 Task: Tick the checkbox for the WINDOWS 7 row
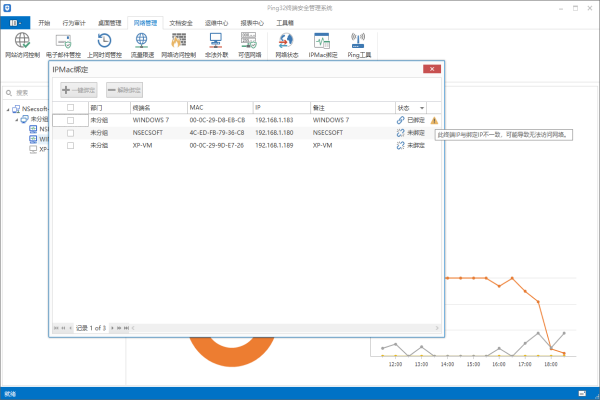(70, 120)
